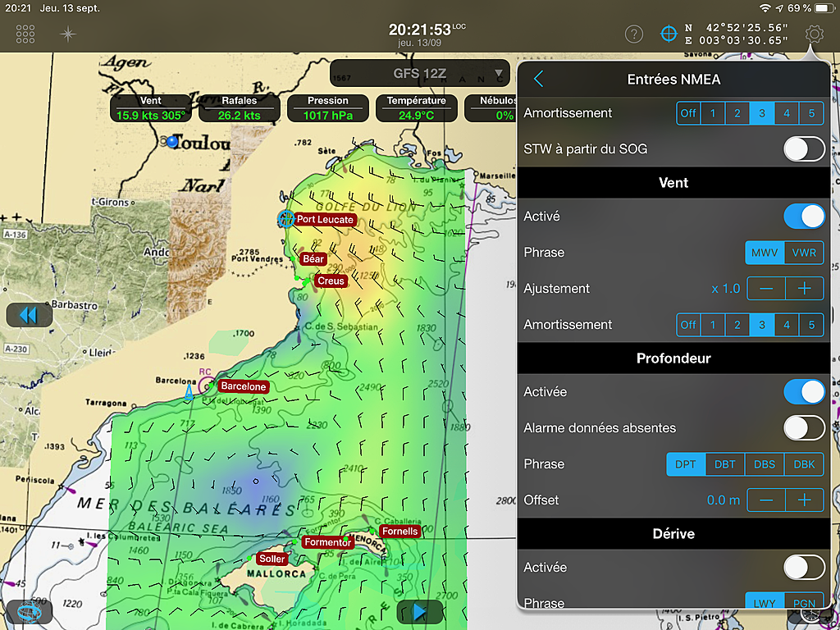The width and height of the screenshot is (840, 630).
Task: Tap the Vent wind data box
Action: pyautogui.click(x=151, y=108)
